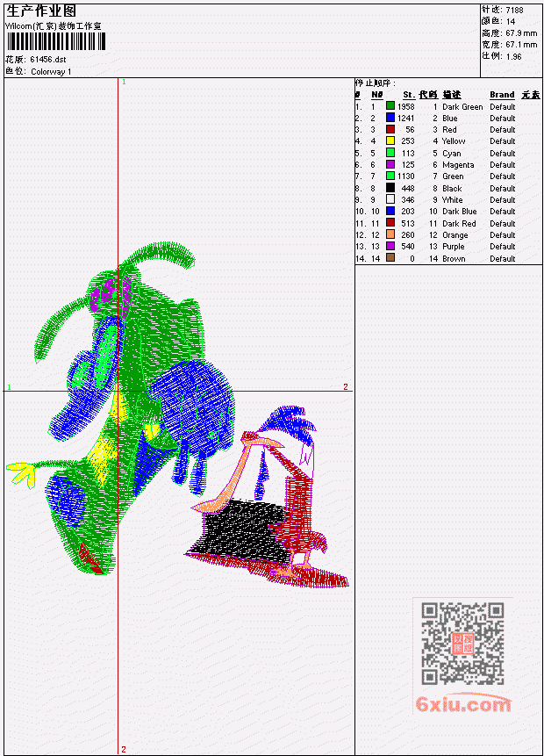Image resolution: width=544 pixels, height=756 pixels.
Task: Click the 'Magenta' description text
Action: pyautogui.click(x=458, y=165)
